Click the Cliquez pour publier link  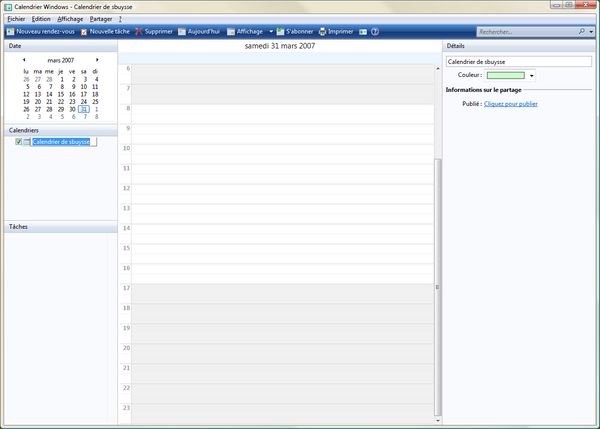[510, 104]
